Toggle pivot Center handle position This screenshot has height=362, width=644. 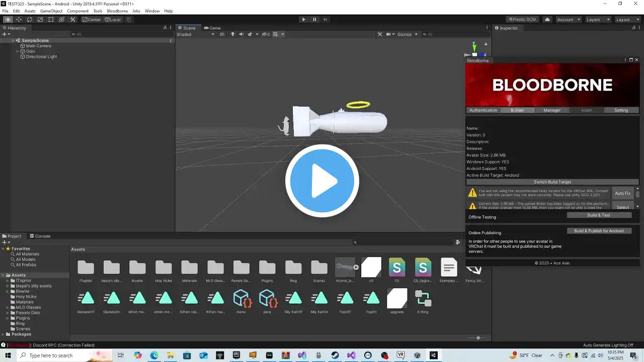[92, 20]
